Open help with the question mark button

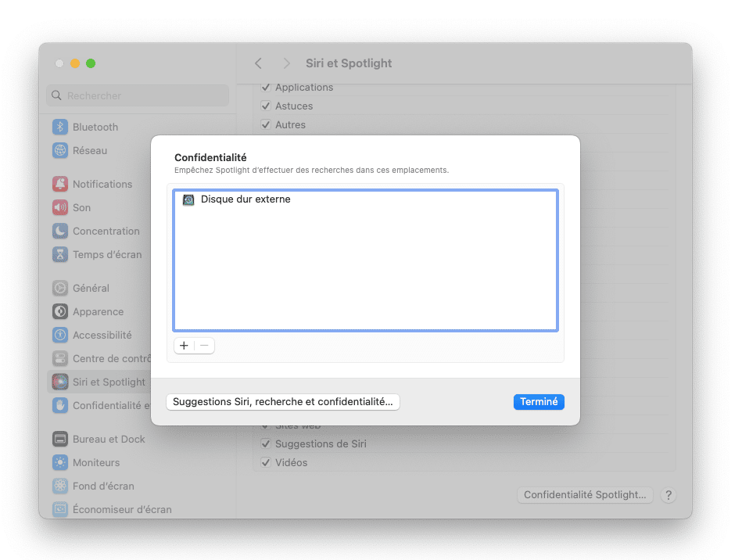[x=669, y=495]
